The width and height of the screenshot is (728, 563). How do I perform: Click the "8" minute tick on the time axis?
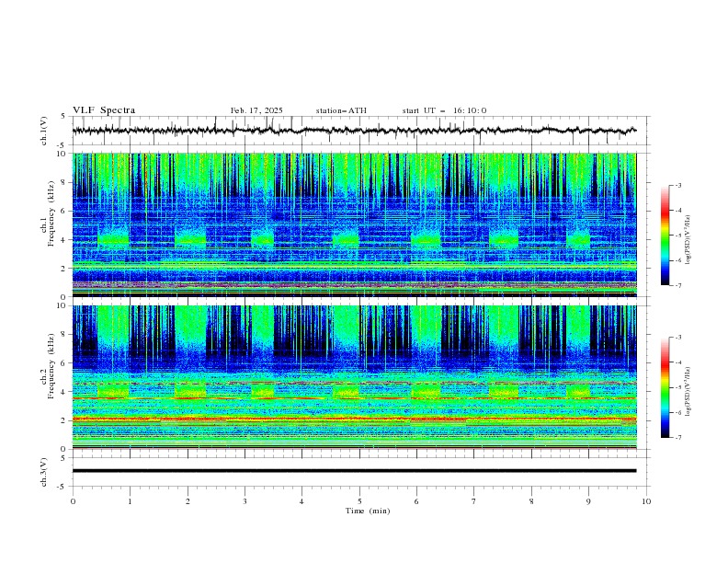(x=531, y=501)
